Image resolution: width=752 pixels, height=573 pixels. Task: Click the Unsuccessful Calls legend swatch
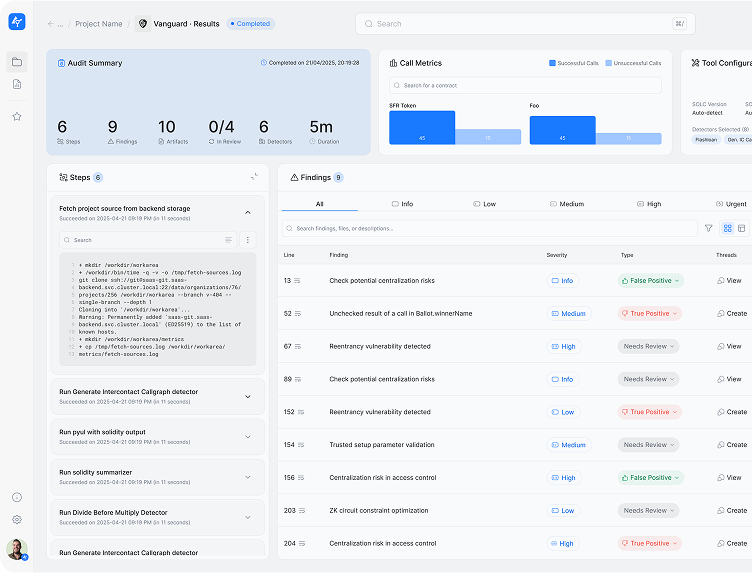[609, 63]
